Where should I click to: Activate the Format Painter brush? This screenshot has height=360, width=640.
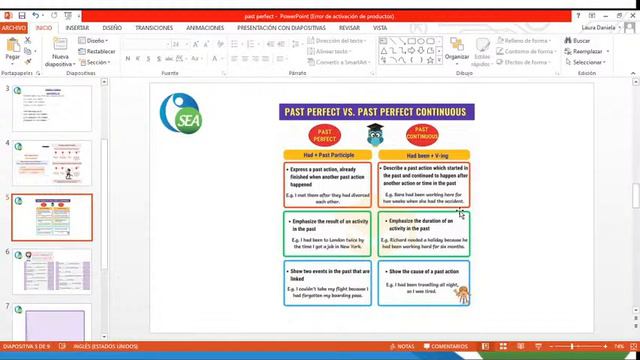(27, 62)
